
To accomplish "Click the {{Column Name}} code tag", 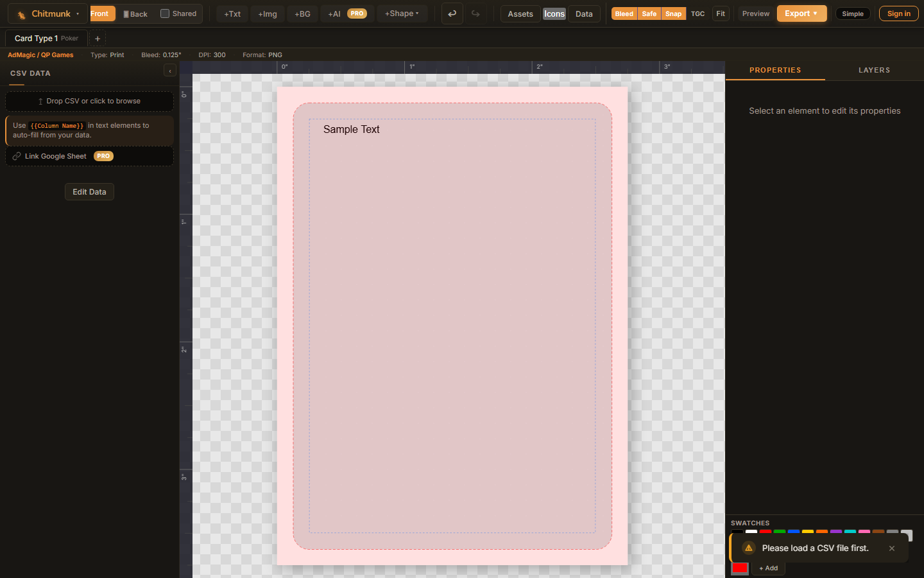I will [57, 126].
